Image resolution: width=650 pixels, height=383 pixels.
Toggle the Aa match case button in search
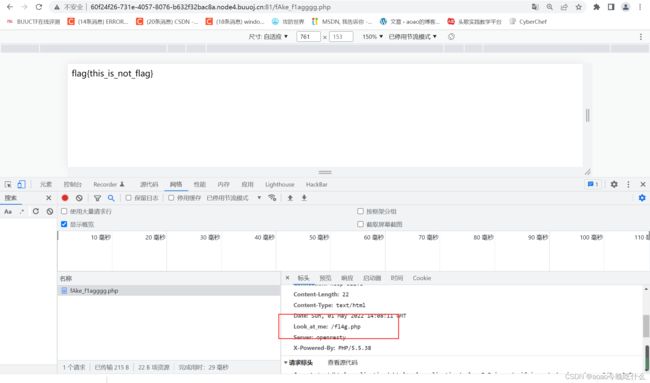(8, 211)
